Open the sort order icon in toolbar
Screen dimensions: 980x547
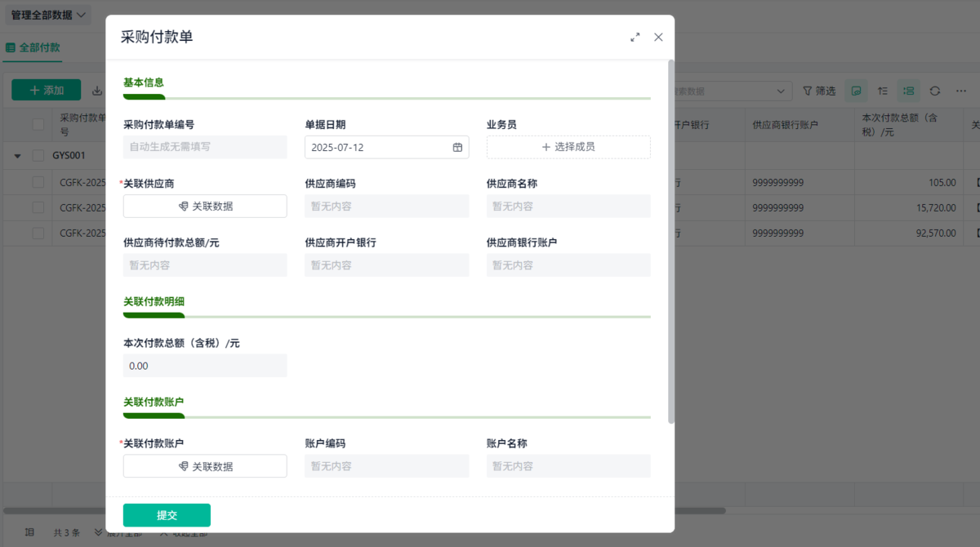883,91
